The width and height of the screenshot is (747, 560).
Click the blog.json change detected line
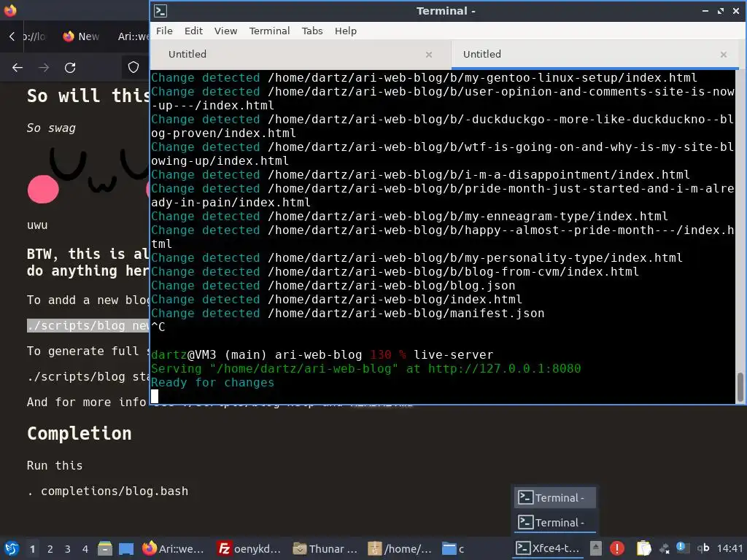tap(333, 286)
